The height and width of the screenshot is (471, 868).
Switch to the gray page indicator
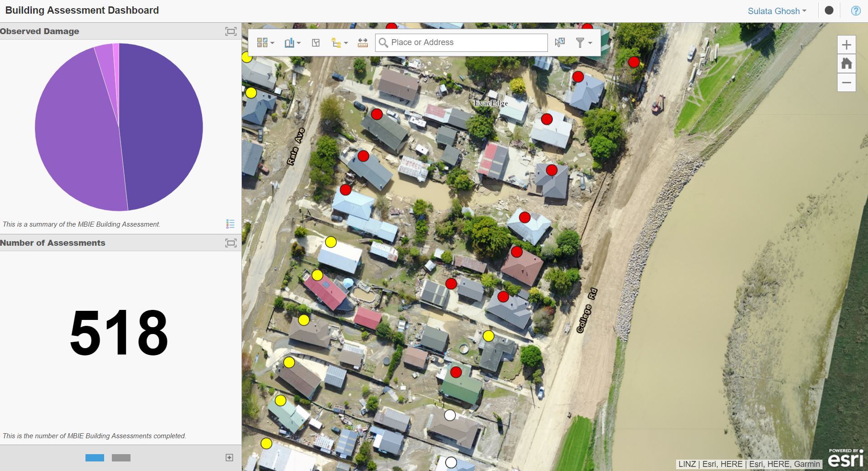tap(121, 458)
